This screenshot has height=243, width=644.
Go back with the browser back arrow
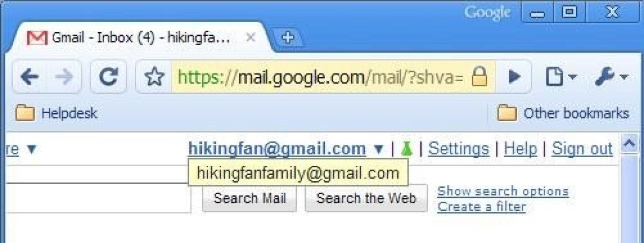click(30, 77)
